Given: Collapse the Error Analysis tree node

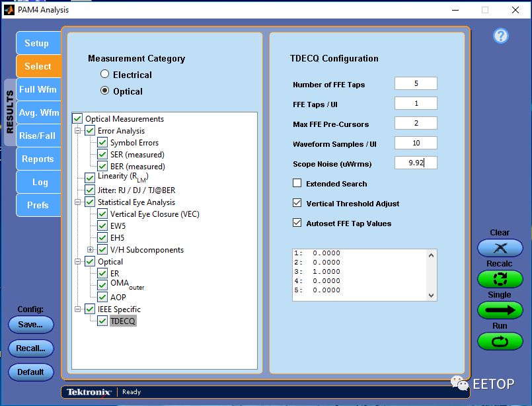Looking at the screenshot, I should (78, 131).
